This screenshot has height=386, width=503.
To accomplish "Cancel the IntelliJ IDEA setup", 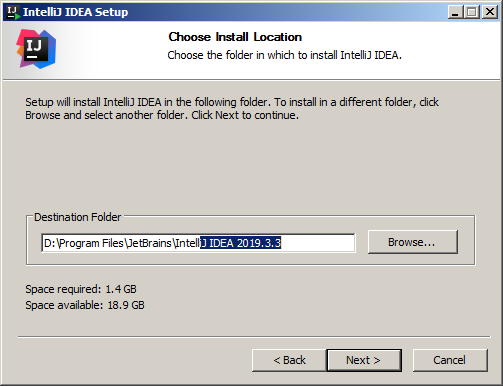I will 450,360.
